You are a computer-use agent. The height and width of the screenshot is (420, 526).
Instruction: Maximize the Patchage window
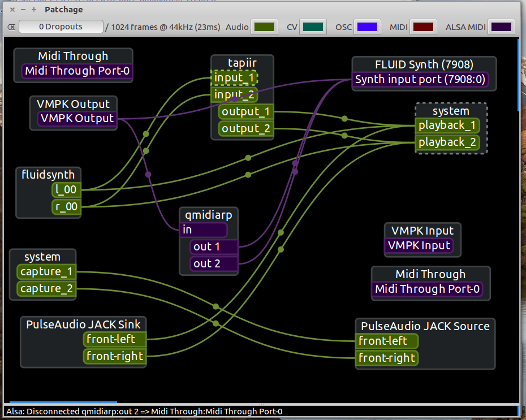(x=34, y=10)
